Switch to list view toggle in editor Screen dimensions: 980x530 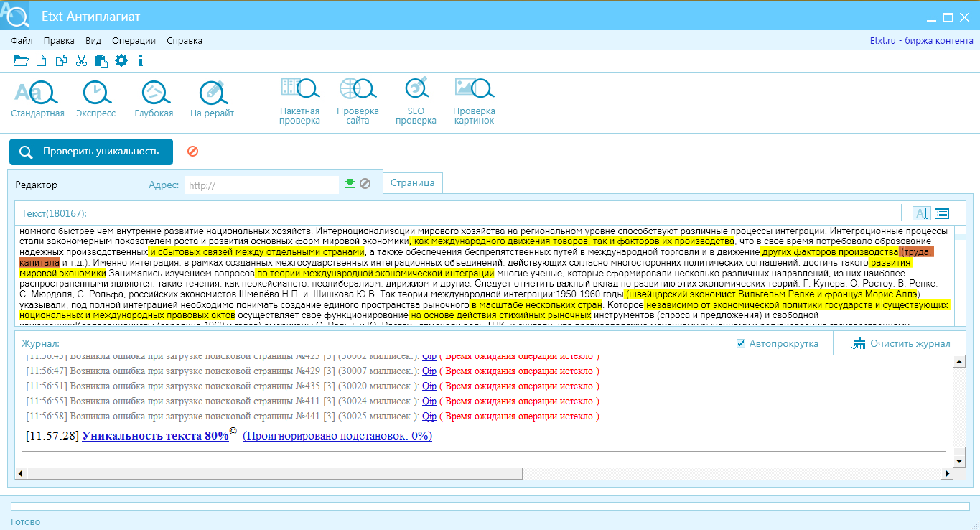942,213
